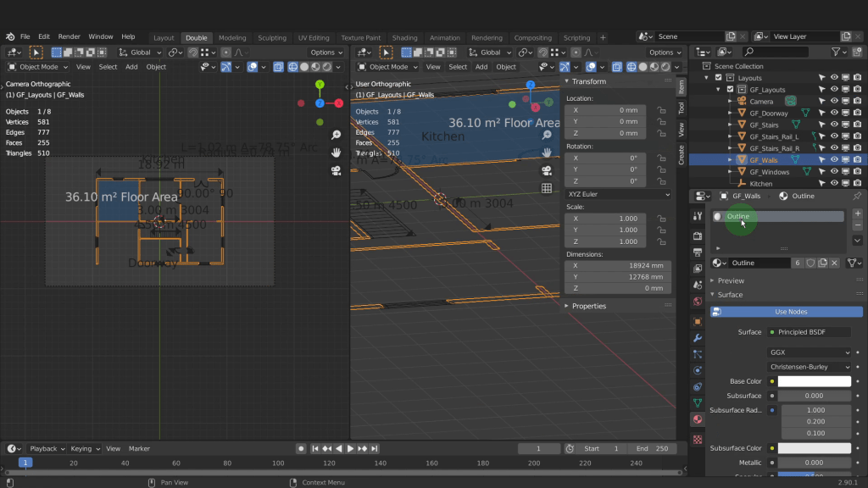Open the Modifier Properties wrench tab
Screen dimensions: 868x488
[698, 338]
